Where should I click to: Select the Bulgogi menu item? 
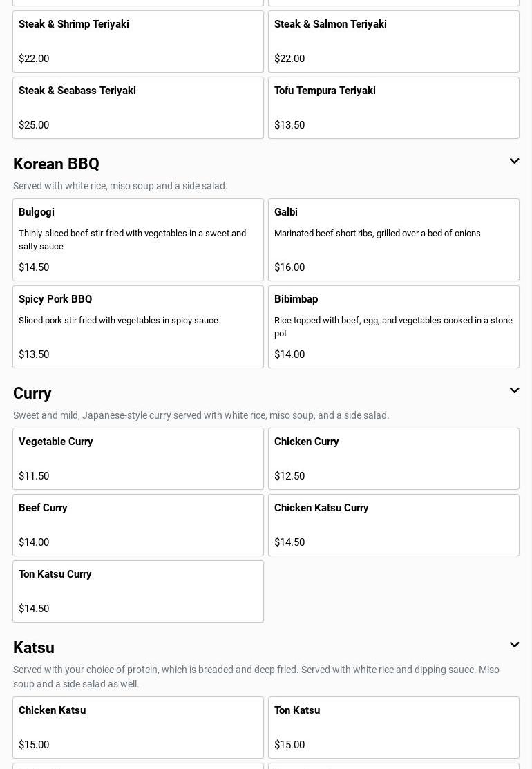pyautogui.click(x=138, y=240)
